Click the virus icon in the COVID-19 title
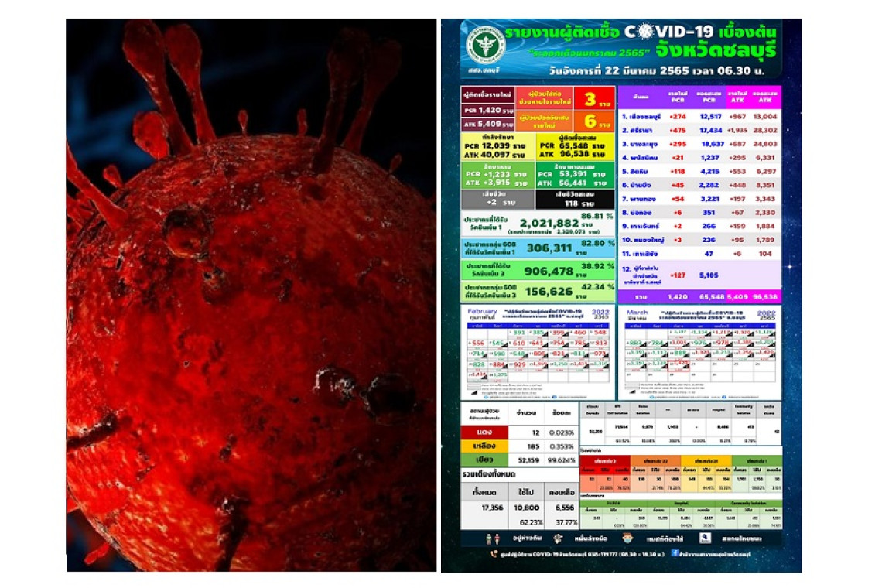This screenshot has width=882, height=588. (634, 32)
